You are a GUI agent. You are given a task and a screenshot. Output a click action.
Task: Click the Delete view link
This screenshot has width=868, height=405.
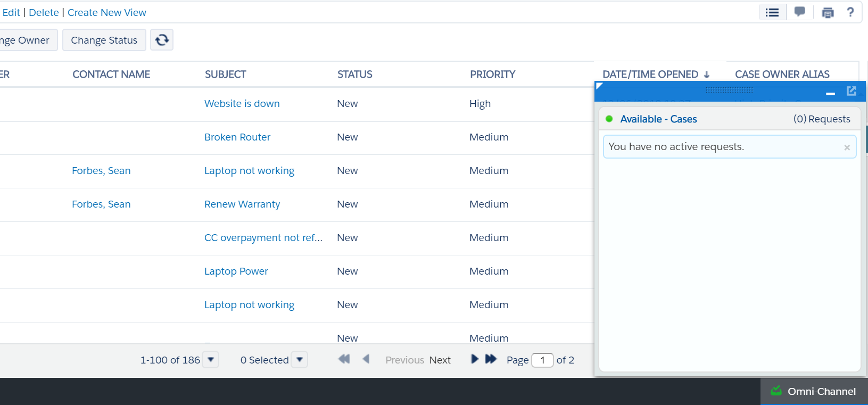tap(44, 12)
